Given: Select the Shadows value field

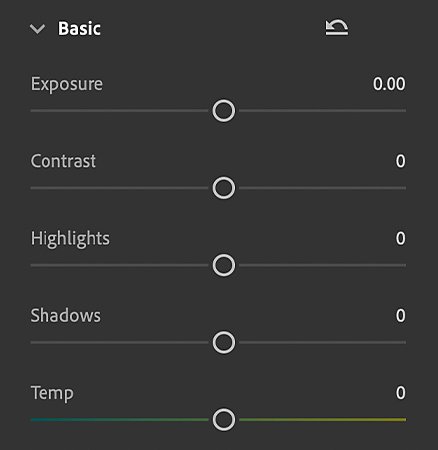Looking at the screenshot, I should click(401, 316).
